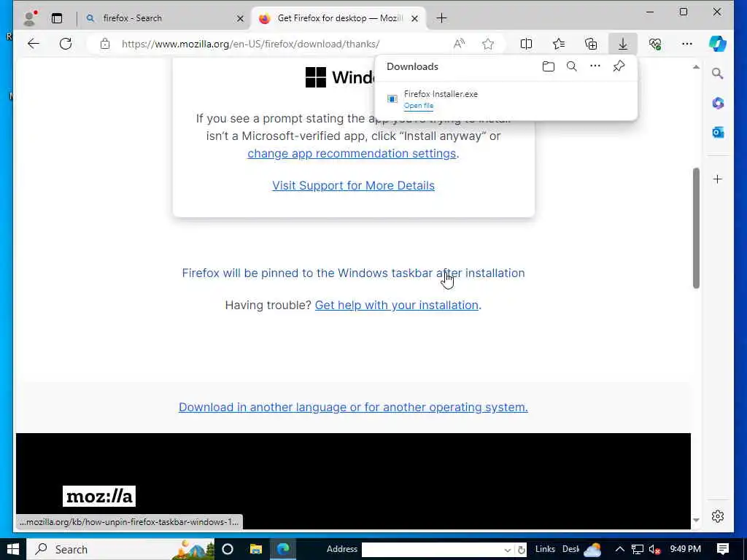Screen dimensions: 747x560
Task: Select the Firefox Installer.exe download entry
Action: [x=506, y=99]
